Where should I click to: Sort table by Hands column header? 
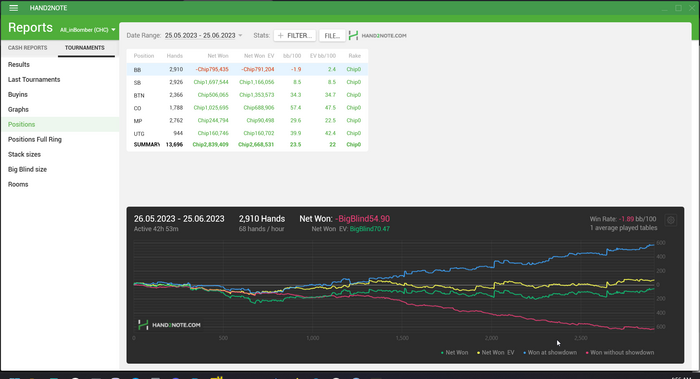[175, 56]
